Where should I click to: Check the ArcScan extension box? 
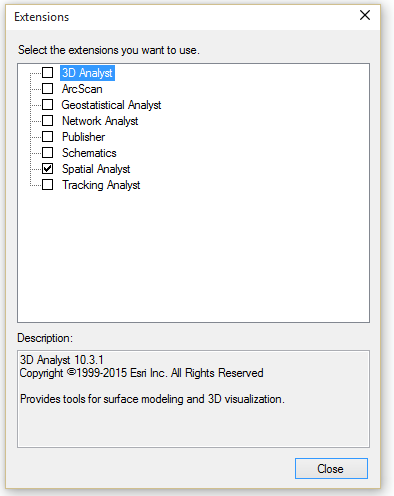[x=47, y=88]
